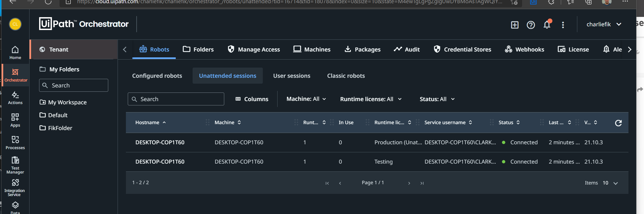The image size is (644, 214).
Task: Click the help question mark icon
Action: click(531, 25)
